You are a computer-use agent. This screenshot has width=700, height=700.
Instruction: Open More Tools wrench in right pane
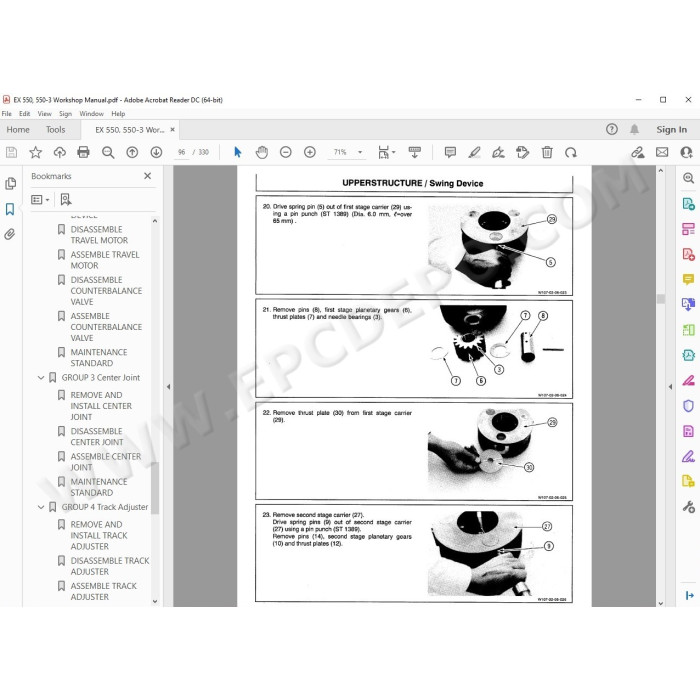point(688,507)
